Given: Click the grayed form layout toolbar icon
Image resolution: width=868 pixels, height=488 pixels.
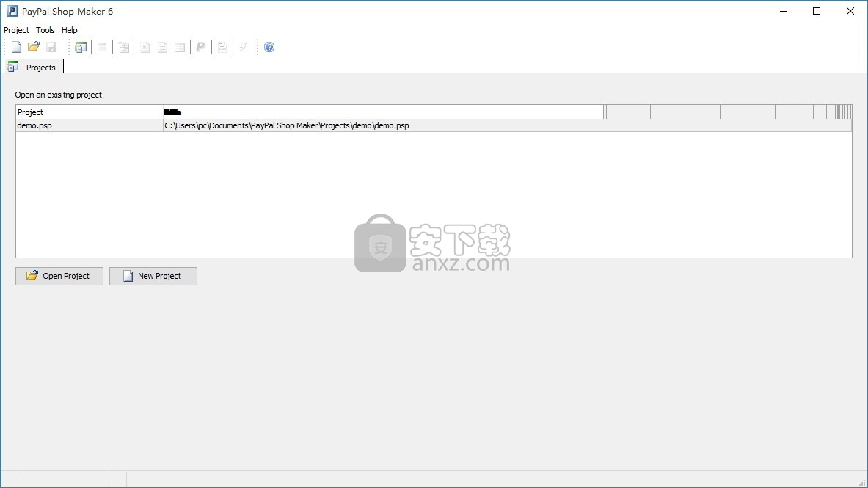Looking at the screenshot, I should click(222, 47).
